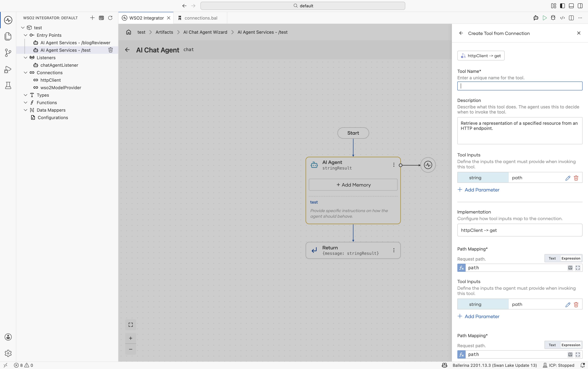Open Testing flask icon in activity bar
The width and height of the screenshot is (588, 369).
8,85
